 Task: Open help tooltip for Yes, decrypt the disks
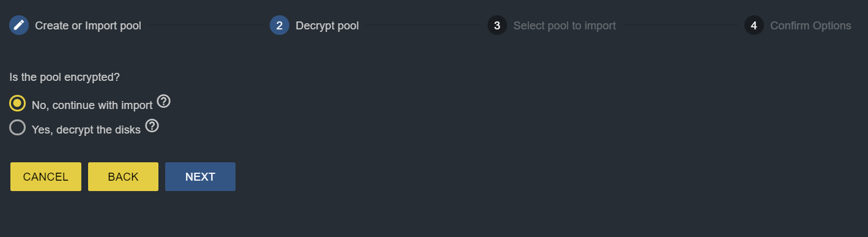click(152, 126)
